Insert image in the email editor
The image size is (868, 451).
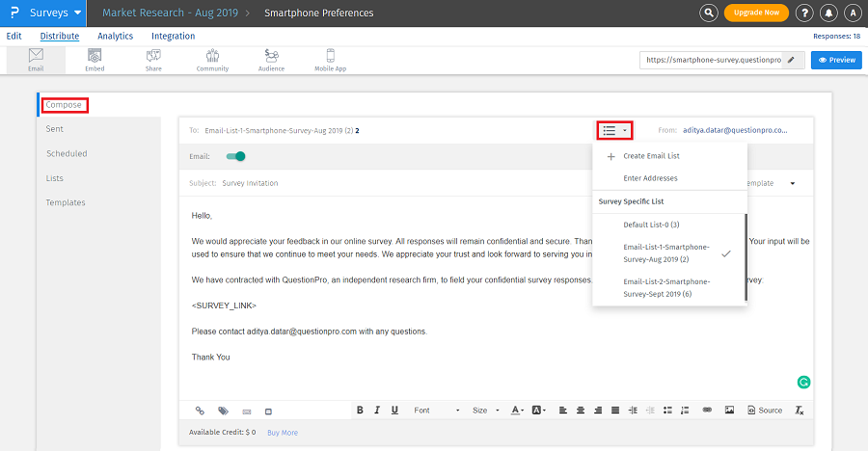(729, 410)
